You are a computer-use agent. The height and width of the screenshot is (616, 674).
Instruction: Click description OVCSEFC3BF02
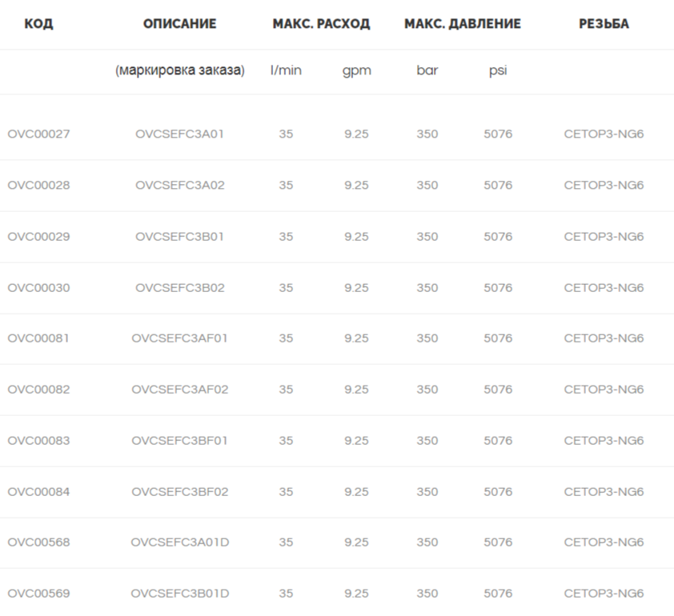179,492
